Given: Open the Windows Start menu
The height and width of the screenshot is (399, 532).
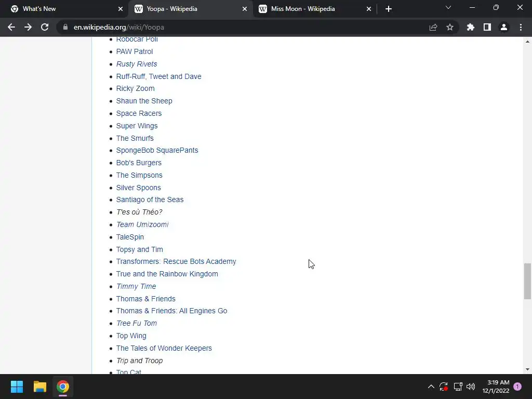Looking at the screenshot, I should pos(17,387).
